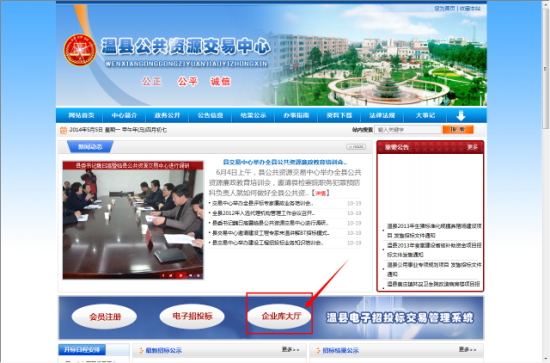Open the 大事记 navigation item
Image resolution: width=550 pixels, height=363 pixels.
click(425, 115)
